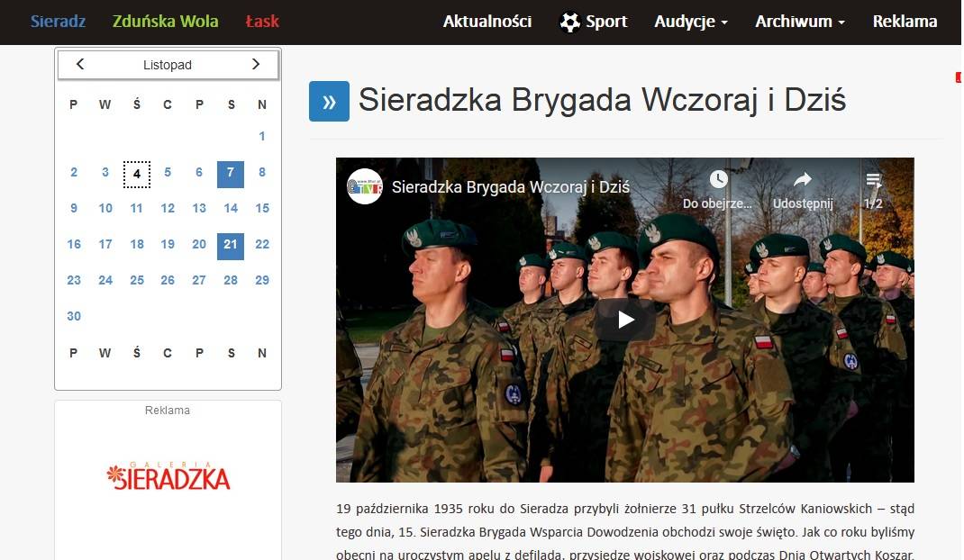The image size is (964, 560).
Task: Select day 28 in the calendar
Action: [x=231, y=280]
